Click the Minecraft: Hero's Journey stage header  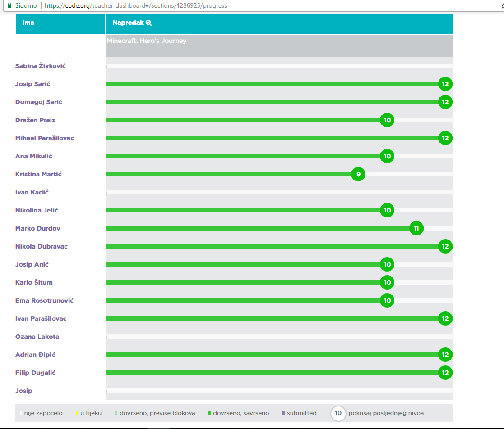pyautogui.click(x=147, y=41)
